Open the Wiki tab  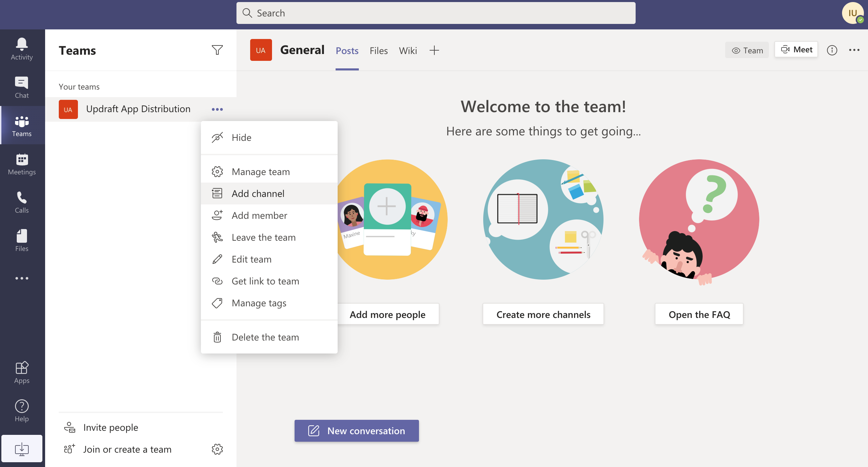point(408,51)
